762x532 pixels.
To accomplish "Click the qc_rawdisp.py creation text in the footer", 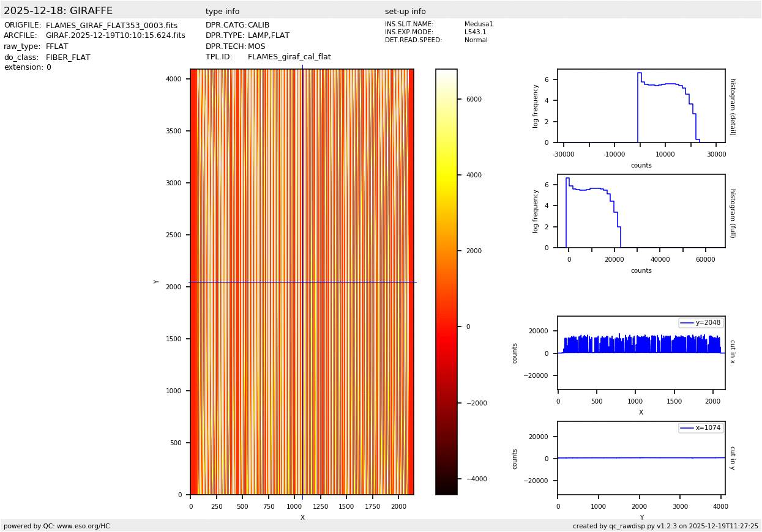I will tap(665, 526).
